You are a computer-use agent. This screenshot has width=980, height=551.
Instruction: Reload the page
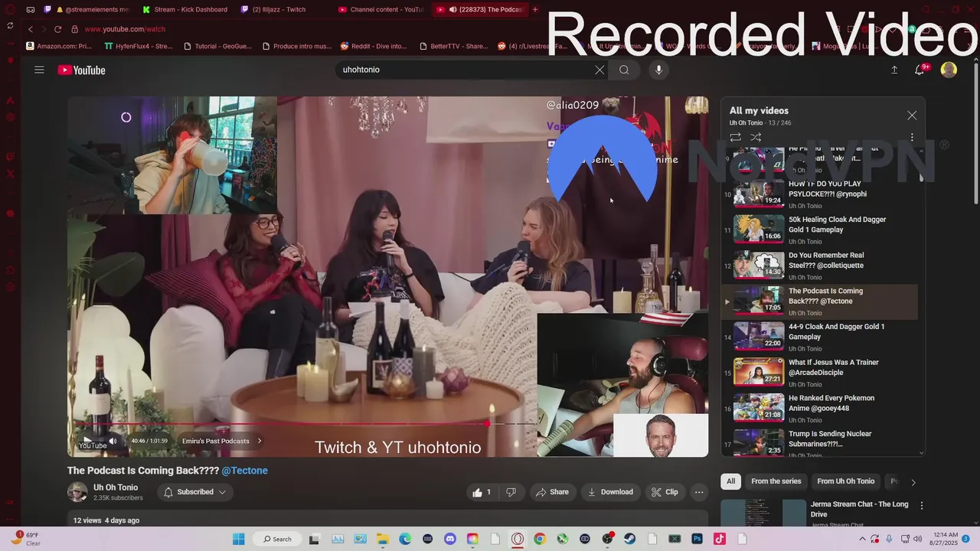[57, 29]
